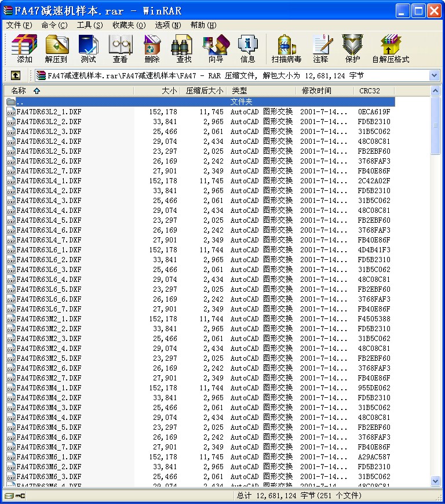Click the key icon in status bar

pos(20,496)
